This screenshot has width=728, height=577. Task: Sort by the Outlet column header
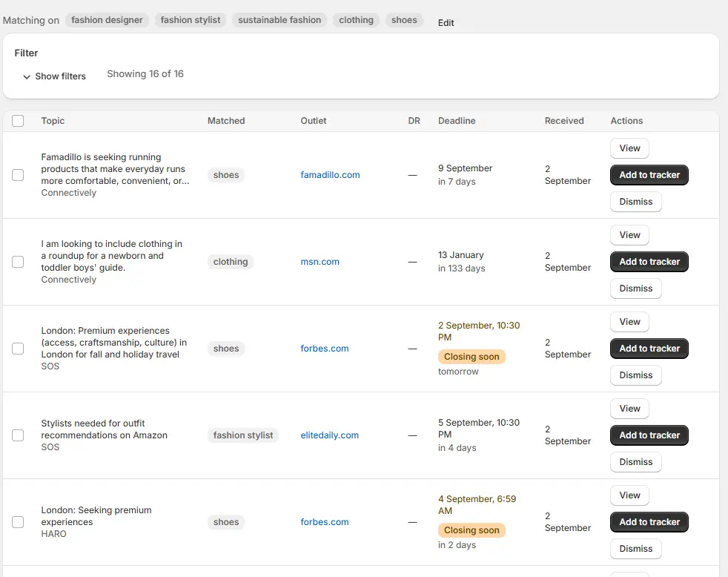[314, 121]
